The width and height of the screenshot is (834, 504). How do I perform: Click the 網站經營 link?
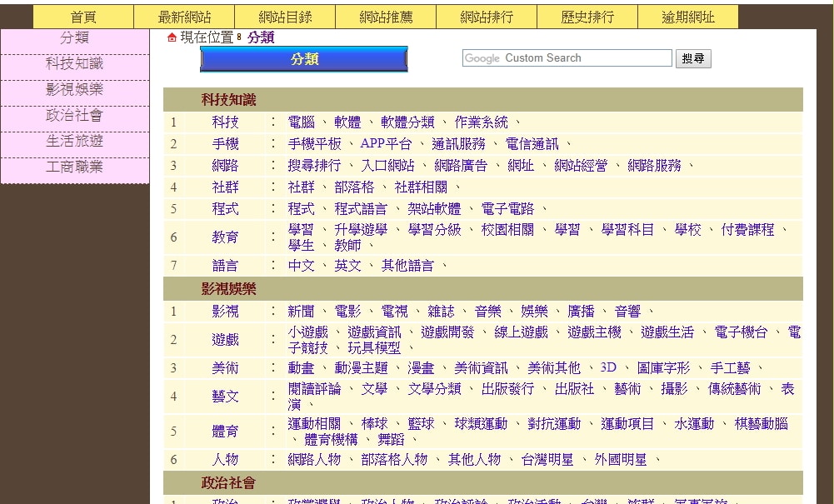pyautogui.click(x=580, y=166)
